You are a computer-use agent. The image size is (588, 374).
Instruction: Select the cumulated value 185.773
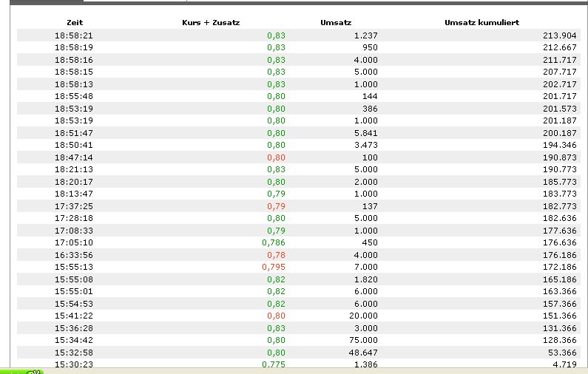[559, 181]
